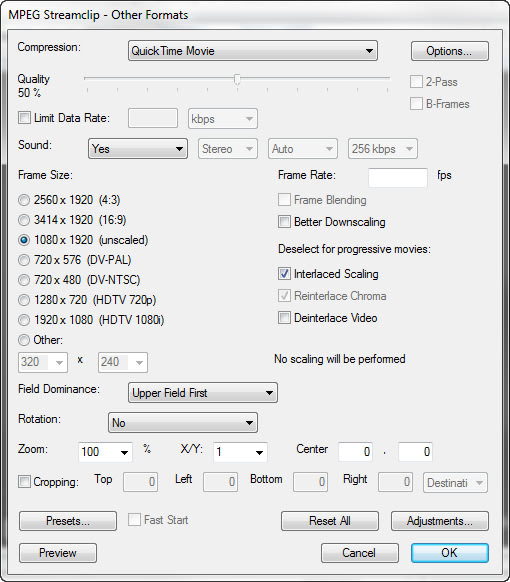Click the Preview button
Screen dimensions: 510x582
[x=58, y=553]
